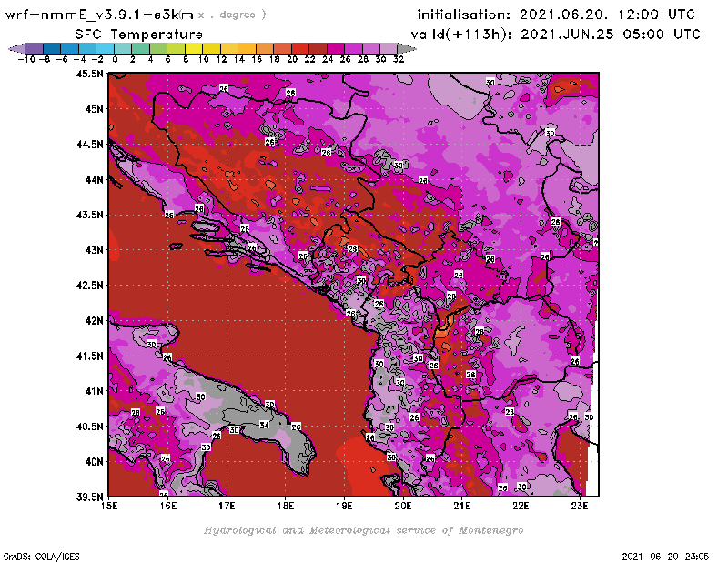Click the legend value '32'

pyautogui.click(x=399, y=59)
